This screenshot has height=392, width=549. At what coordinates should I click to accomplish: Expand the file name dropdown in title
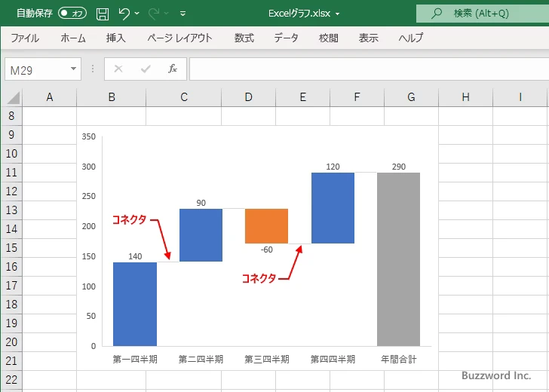tap(337, 14)
